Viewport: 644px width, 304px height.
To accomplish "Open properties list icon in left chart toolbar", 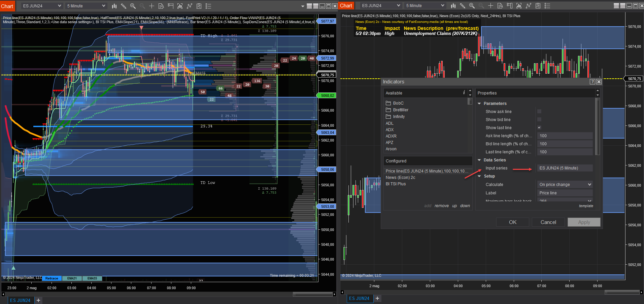I will [x=208, y=6].
